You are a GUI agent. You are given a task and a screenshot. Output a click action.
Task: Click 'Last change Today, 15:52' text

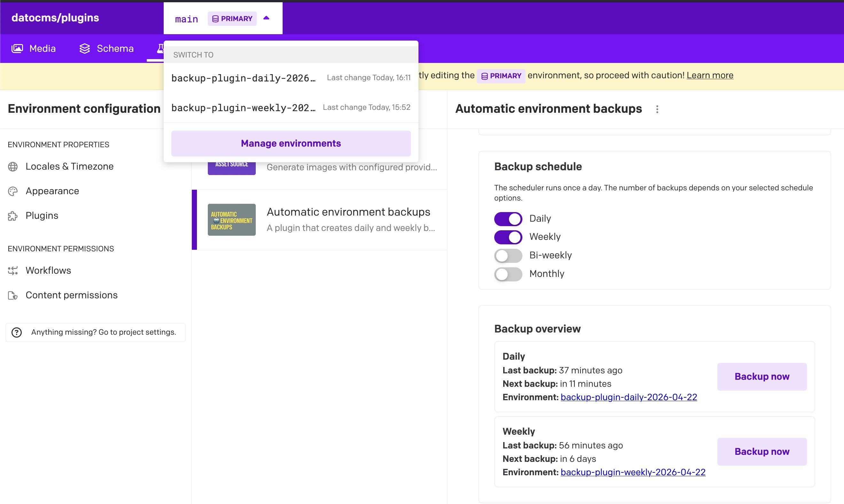pyautogui.click(x=366, y=107)
